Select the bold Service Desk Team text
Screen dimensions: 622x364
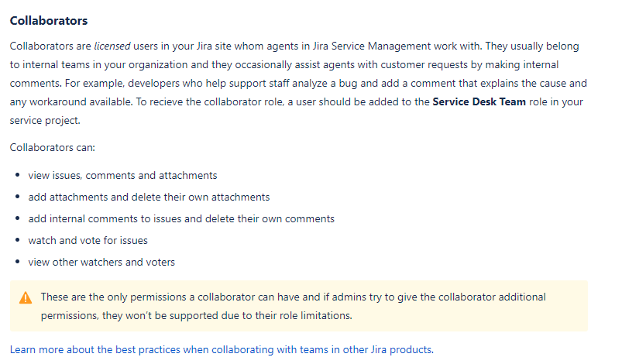pyautogui.click(x=479, y=102)
